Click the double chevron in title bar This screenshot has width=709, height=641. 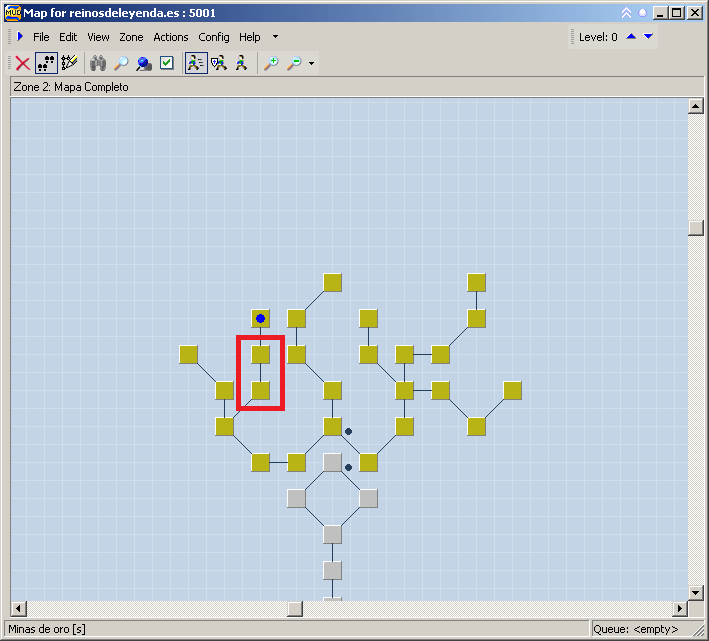tap(626, 13)
